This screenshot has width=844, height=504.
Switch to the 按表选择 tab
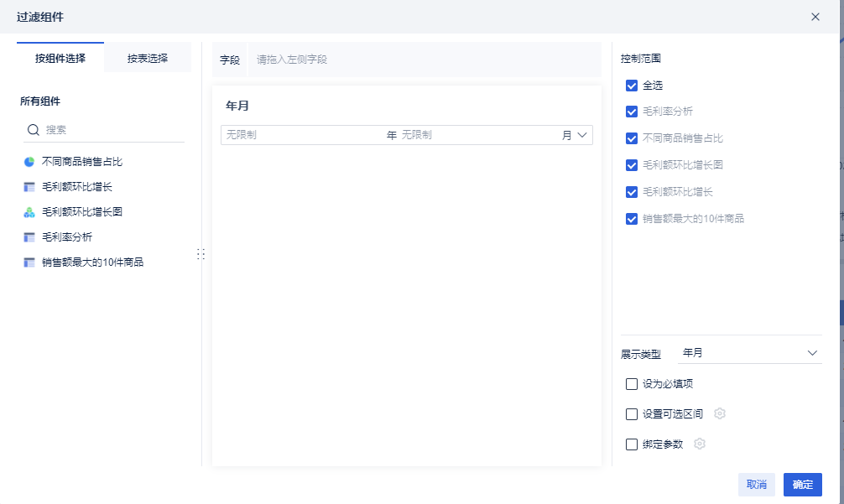click(x=148, y=59)
